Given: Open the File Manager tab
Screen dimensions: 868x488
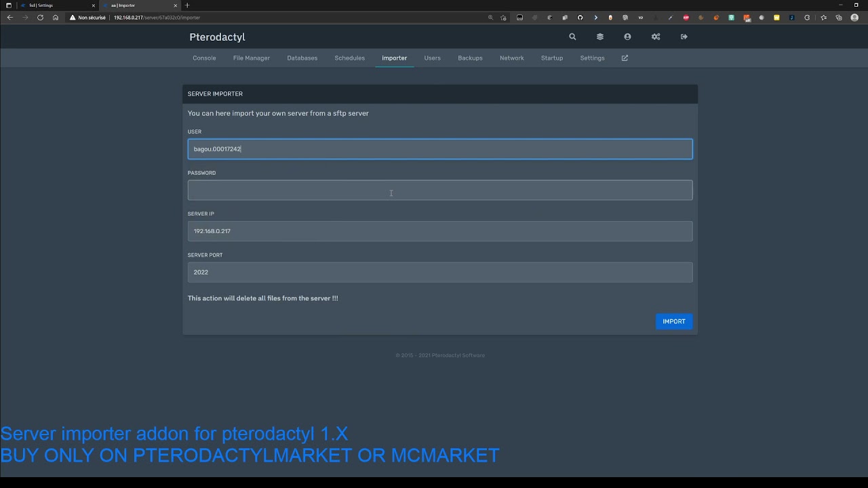Looking at the screenshot, I should coord(252,58).
